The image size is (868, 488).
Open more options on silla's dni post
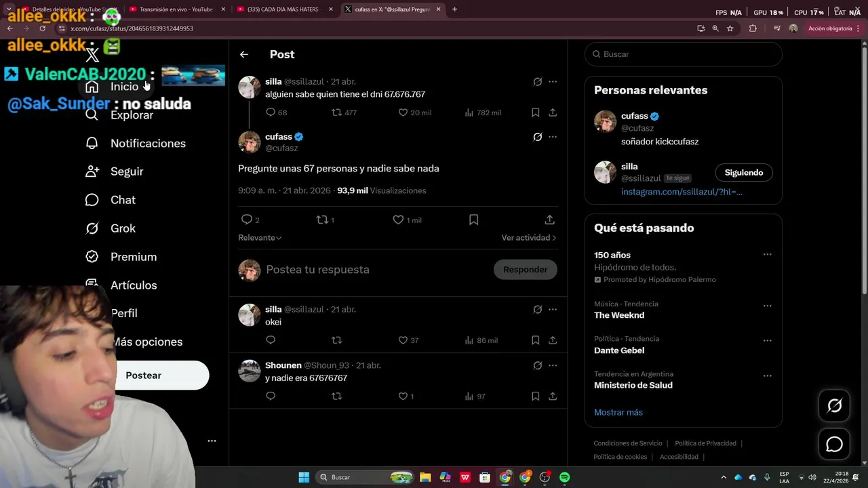pyautogui.click(x=553, y=81)
